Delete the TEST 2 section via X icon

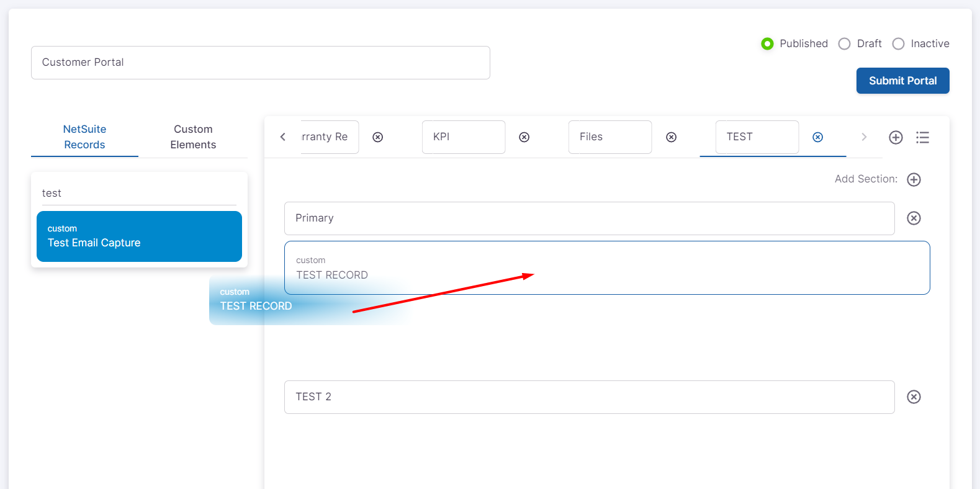pos(914,397)
